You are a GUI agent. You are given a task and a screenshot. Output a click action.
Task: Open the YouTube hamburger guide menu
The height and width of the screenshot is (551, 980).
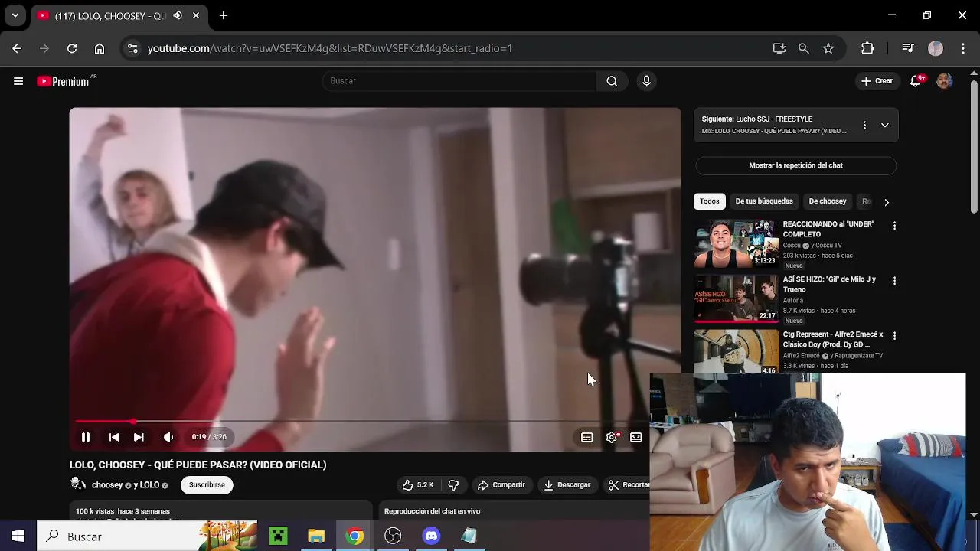click(x=18, y=81)
